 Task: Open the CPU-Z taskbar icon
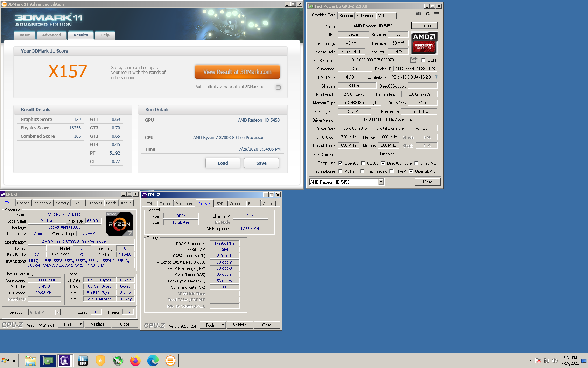click(65, 361)
